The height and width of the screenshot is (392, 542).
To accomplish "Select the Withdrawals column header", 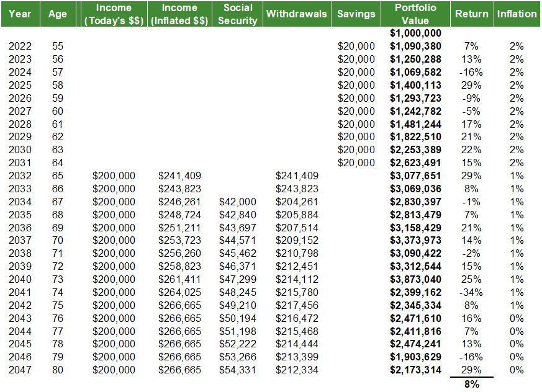I will 297,14.
